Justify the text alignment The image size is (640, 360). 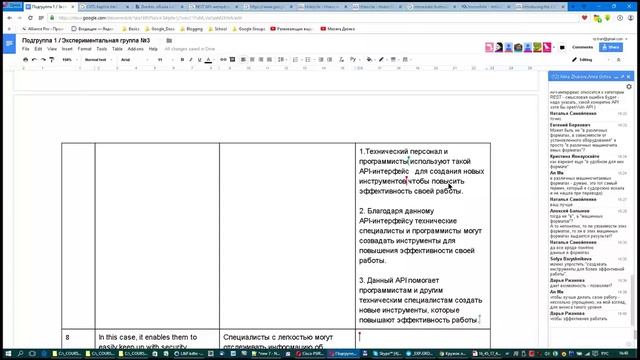[x=269, y=60]
